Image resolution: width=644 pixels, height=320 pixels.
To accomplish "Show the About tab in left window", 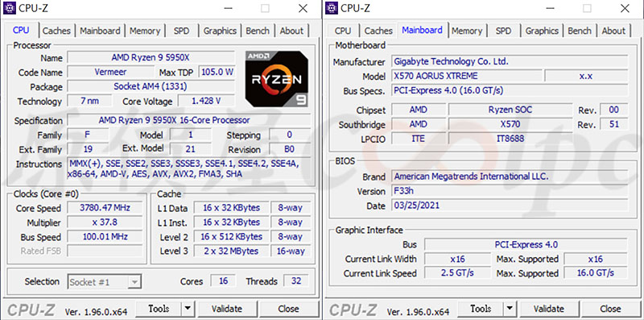I will [x=291, y=31].
